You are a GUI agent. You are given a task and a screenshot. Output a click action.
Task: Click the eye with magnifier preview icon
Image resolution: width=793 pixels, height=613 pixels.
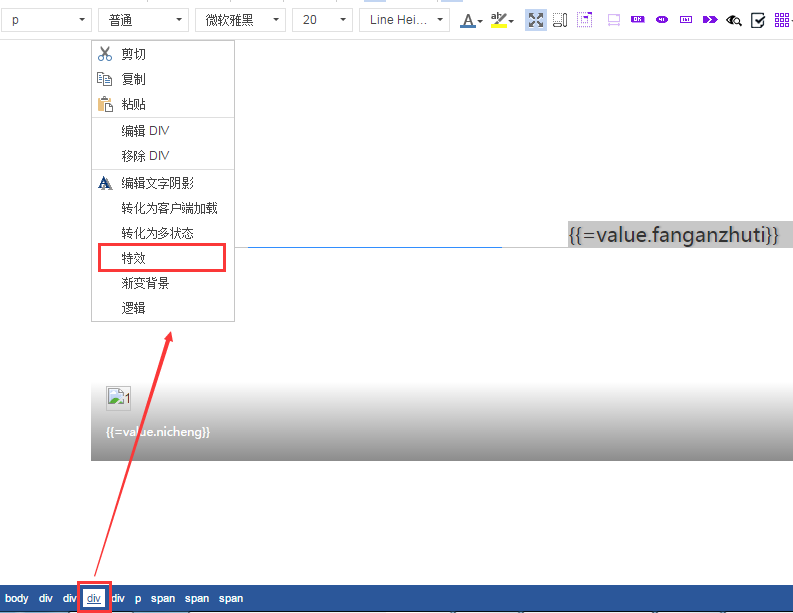click(734, 20)
